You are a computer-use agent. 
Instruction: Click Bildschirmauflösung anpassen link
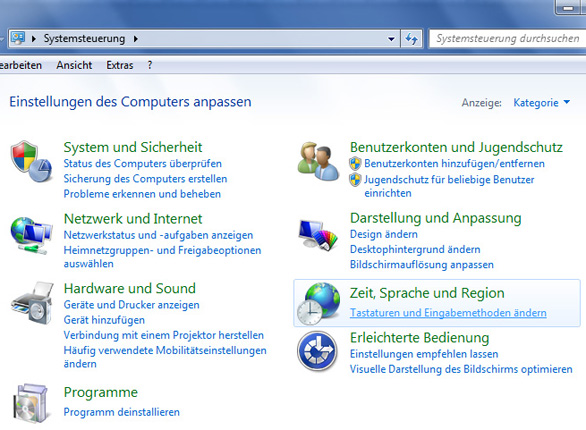422,265
